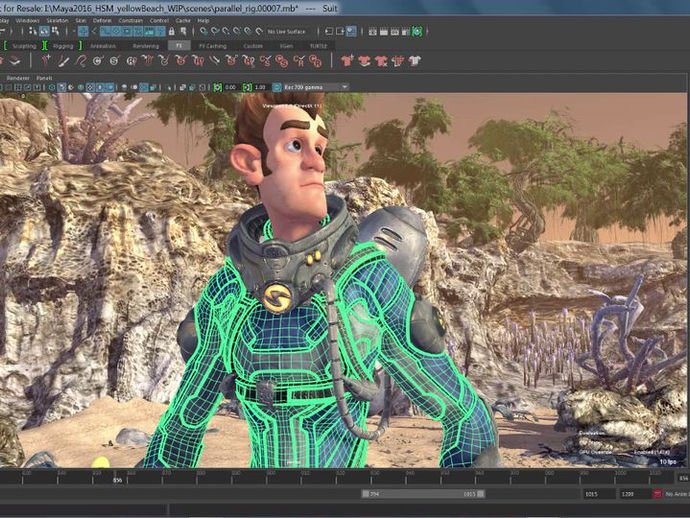The width and height of the screenshot is (690, 518).
Task: Toggle construction history icon
Action: click(x=351, y=31)
